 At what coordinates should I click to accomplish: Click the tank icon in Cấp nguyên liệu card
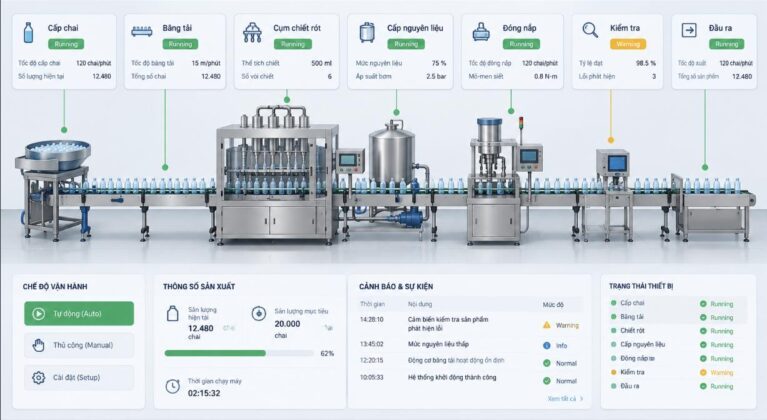[x=367, y=32]
